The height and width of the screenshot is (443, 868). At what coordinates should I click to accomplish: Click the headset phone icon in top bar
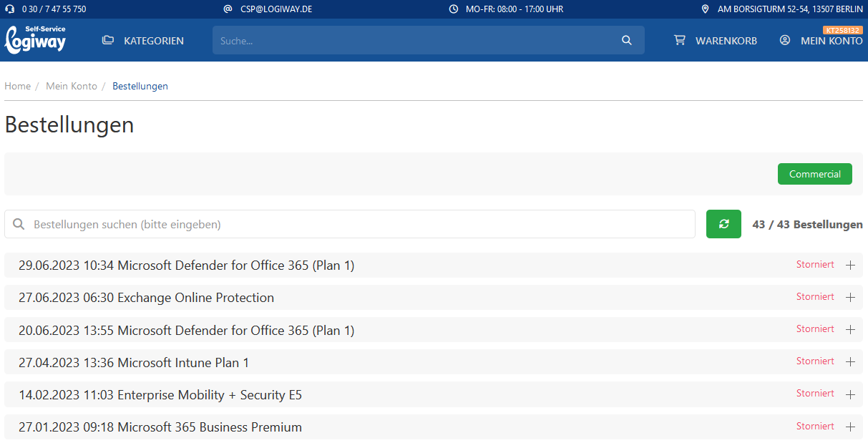[x=10, y=9]
